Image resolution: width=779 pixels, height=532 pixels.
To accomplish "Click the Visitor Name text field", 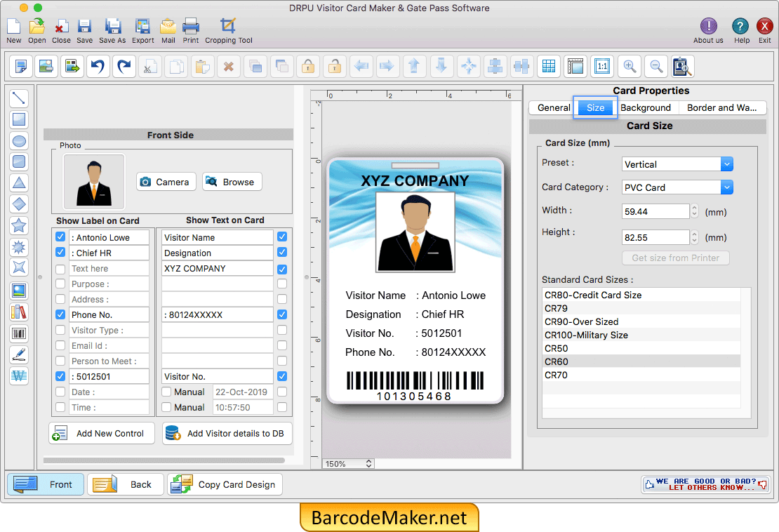I will [217, 237].
